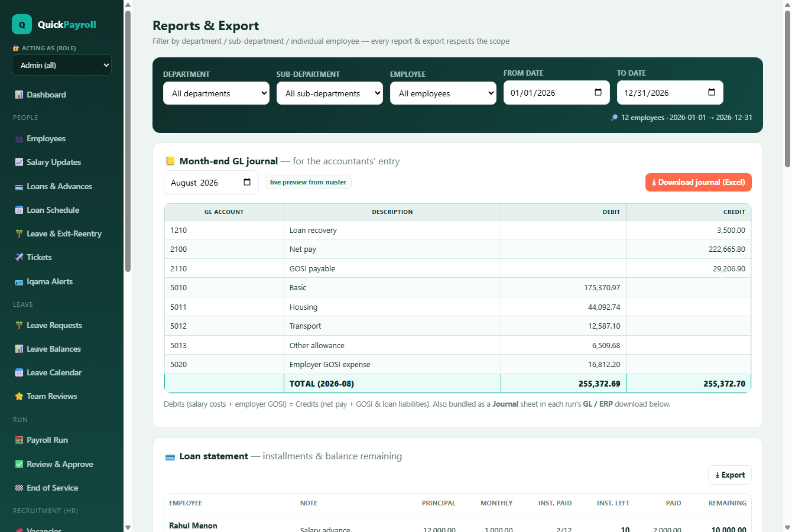Click the Loans & Advances card icon
The image size is (792, 532).
[19, 187]
